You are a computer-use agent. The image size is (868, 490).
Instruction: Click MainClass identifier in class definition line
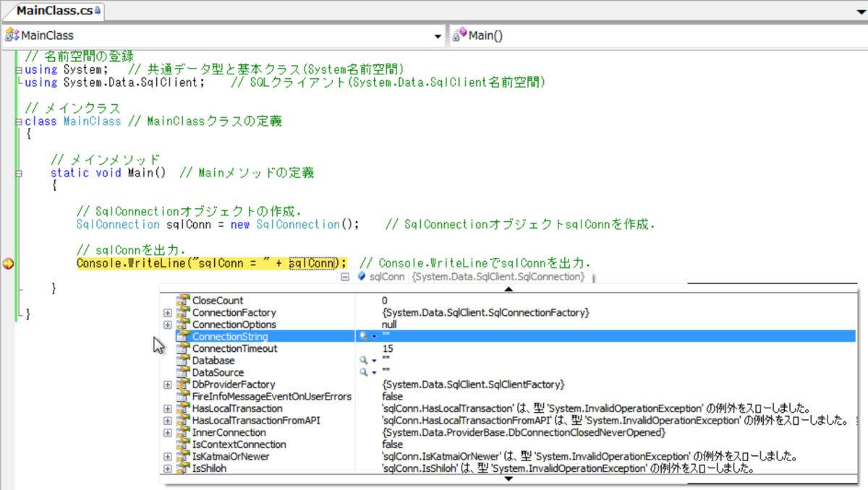pyautogui.click(x=93, y=121)
